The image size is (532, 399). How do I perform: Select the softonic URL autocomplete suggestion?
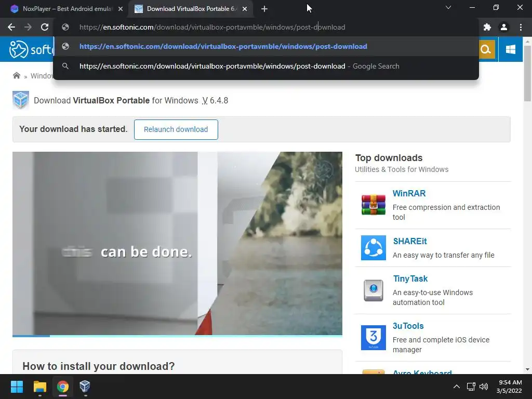click(x=266, y=46)
